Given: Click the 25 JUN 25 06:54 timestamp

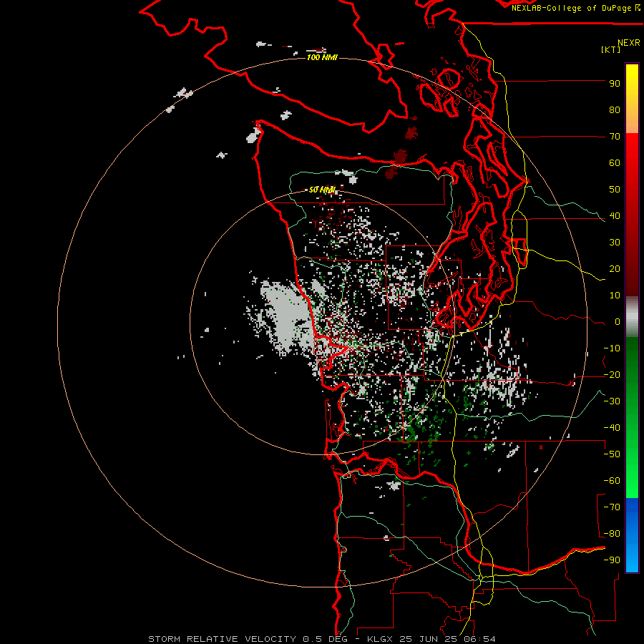Looking at the screenshot, I should click(448, 639).
